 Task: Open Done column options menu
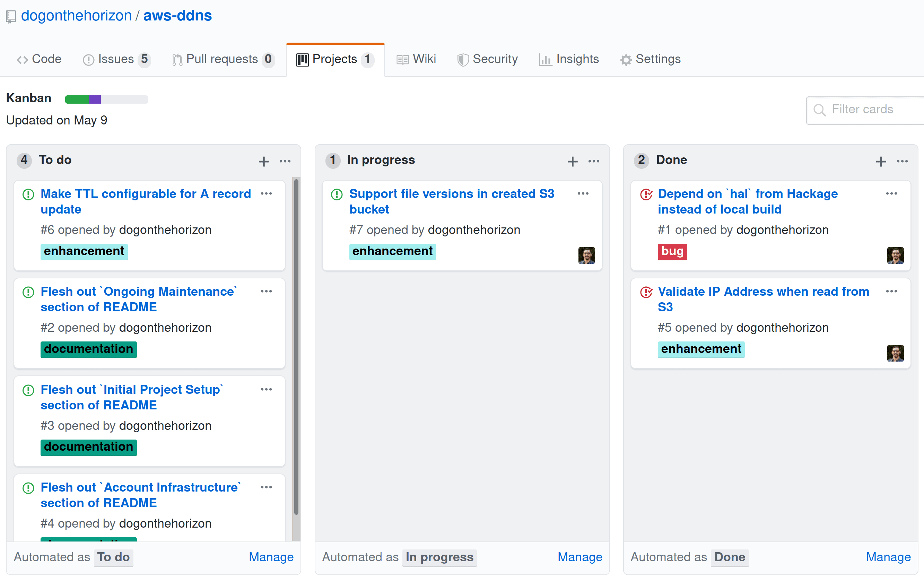tap(902, 161)
